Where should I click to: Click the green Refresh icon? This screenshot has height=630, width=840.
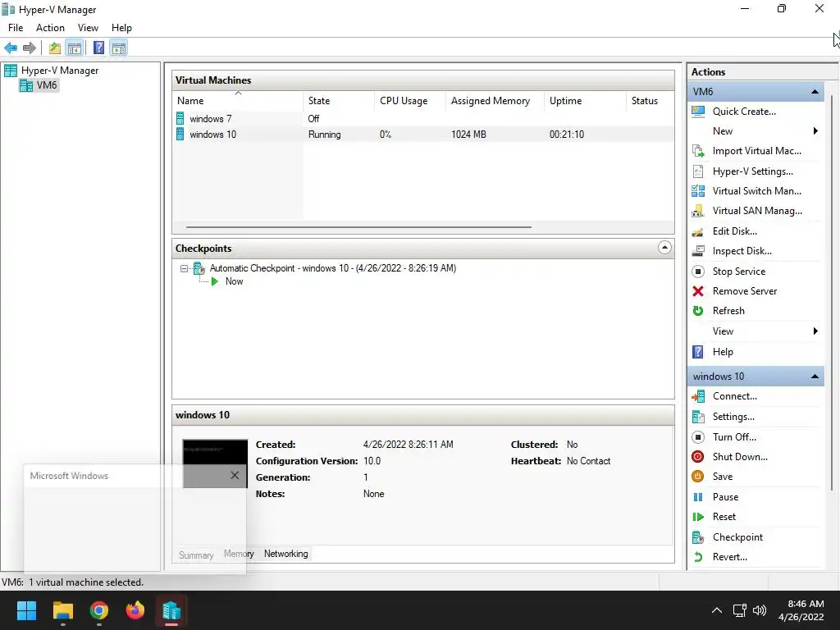coord(698,311)
